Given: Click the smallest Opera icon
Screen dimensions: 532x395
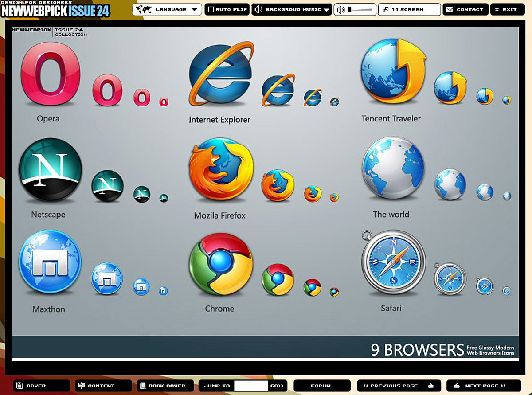Looking at the screenshot, I should coord(164,102).
